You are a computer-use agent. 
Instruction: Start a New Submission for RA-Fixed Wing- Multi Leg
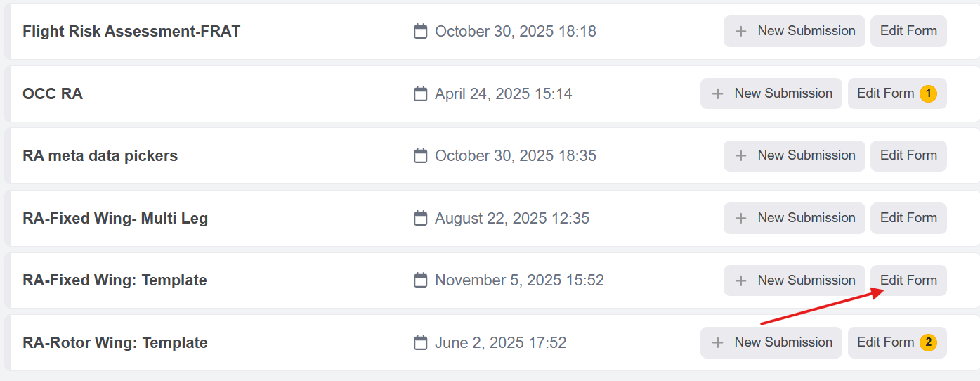coord(794,219)
